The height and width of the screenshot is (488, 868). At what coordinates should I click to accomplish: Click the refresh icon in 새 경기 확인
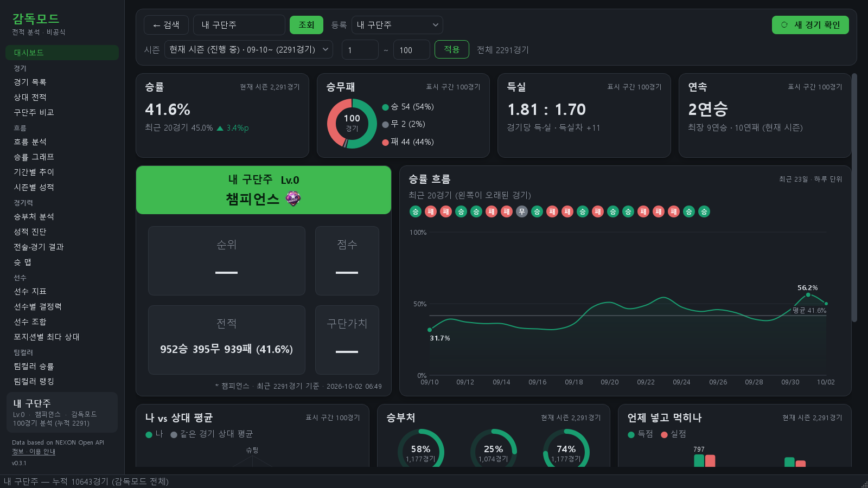pos(784,25)
